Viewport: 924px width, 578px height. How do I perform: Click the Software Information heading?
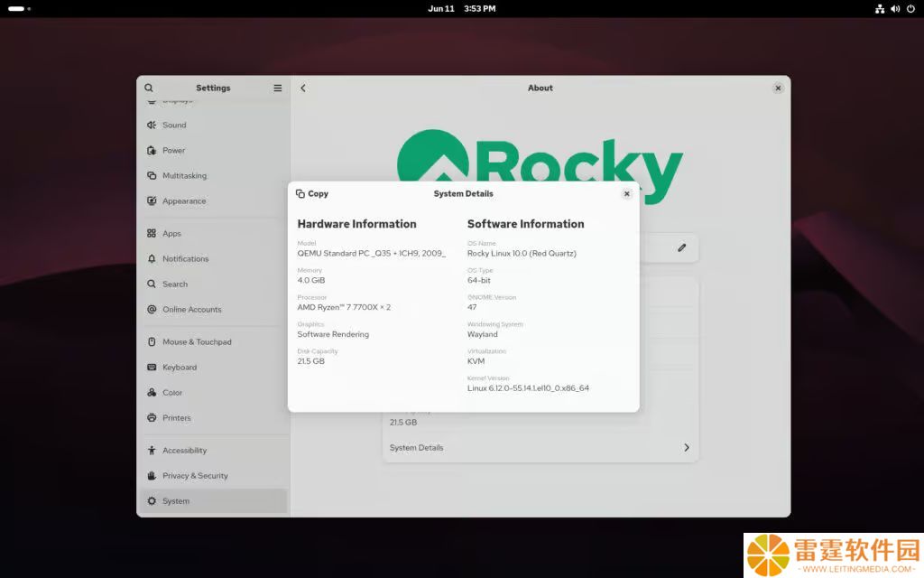[526, 224]
